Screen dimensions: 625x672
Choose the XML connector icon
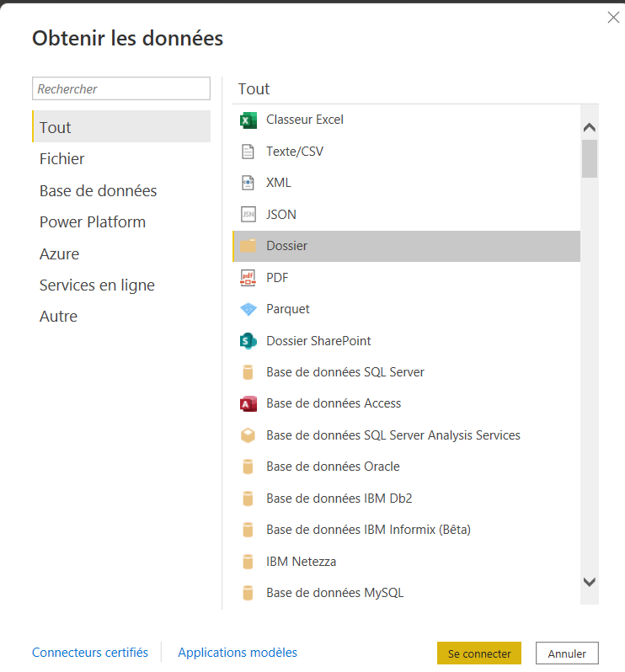click(x=248, y=183)
